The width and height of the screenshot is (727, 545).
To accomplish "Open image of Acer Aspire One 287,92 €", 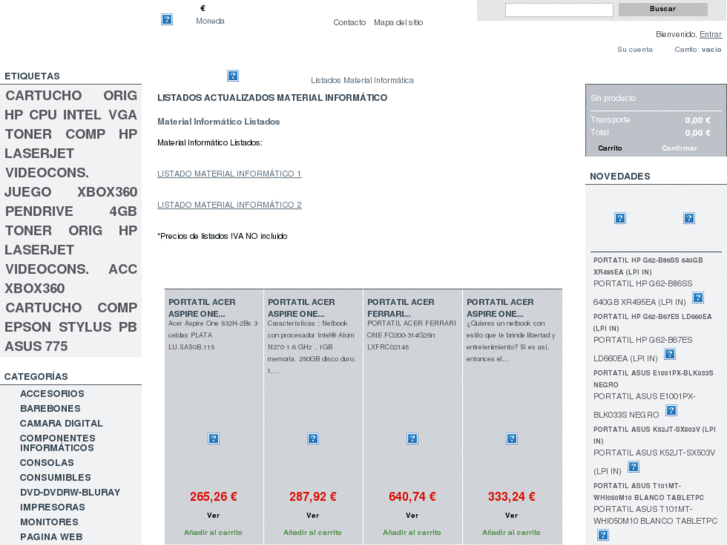I will click(x=313, y=439).
